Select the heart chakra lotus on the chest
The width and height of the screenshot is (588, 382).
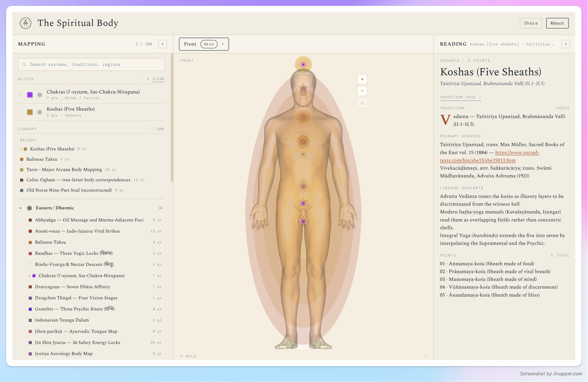click(303, 141)
